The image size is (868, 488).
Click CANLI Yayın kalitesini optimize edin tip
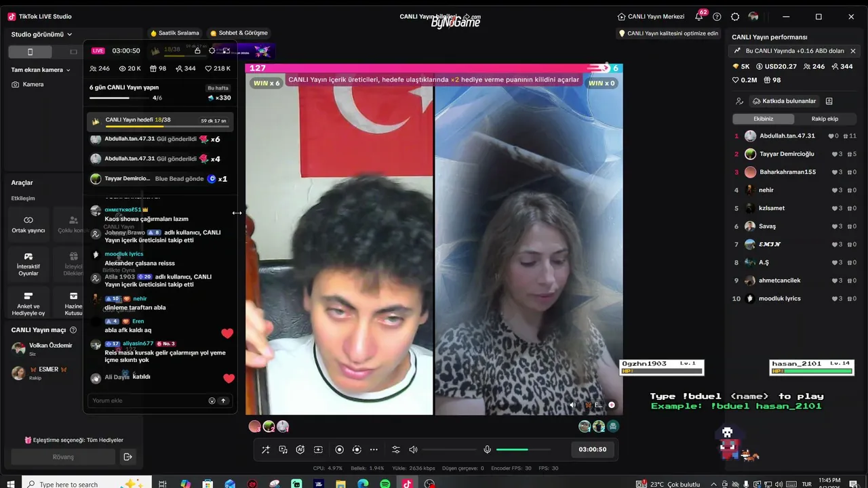tap(668, 33)
